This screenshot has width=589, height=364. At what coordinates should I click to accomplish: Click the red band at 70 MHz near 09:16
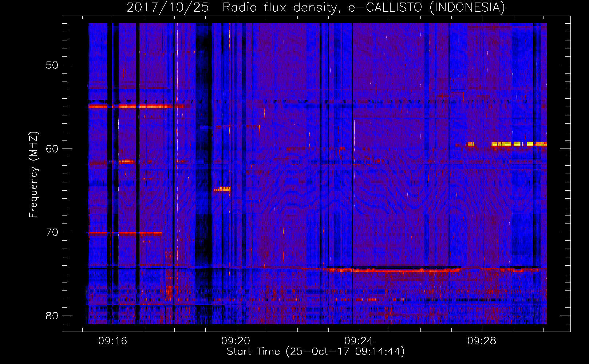click(125, 233)
